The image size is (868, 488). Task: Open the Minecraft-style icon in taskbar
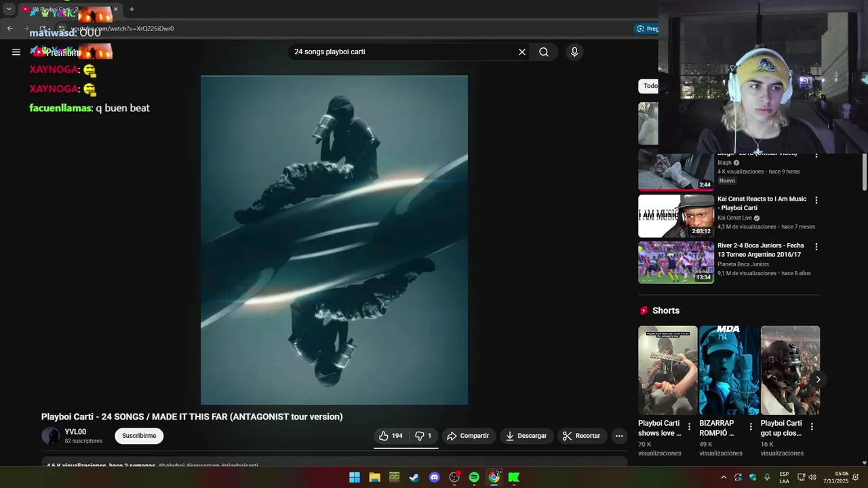pos(395,477)
